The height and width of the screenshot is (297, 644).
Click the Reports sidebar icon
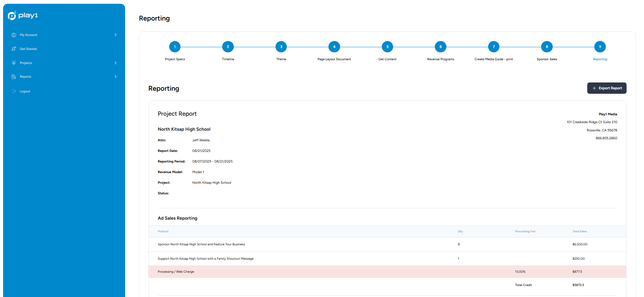(x=14, y=77)
